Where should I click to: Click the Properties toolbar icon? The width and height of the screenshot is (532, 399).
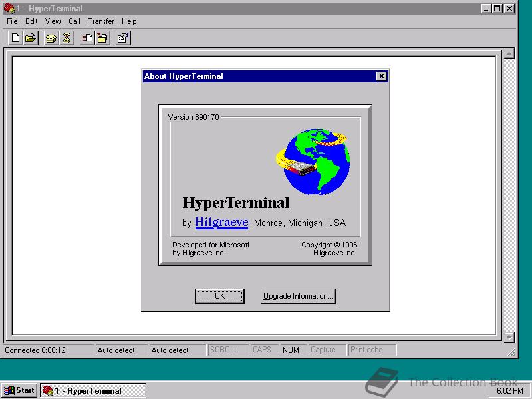pyautogui.click(x=123, y=38)
